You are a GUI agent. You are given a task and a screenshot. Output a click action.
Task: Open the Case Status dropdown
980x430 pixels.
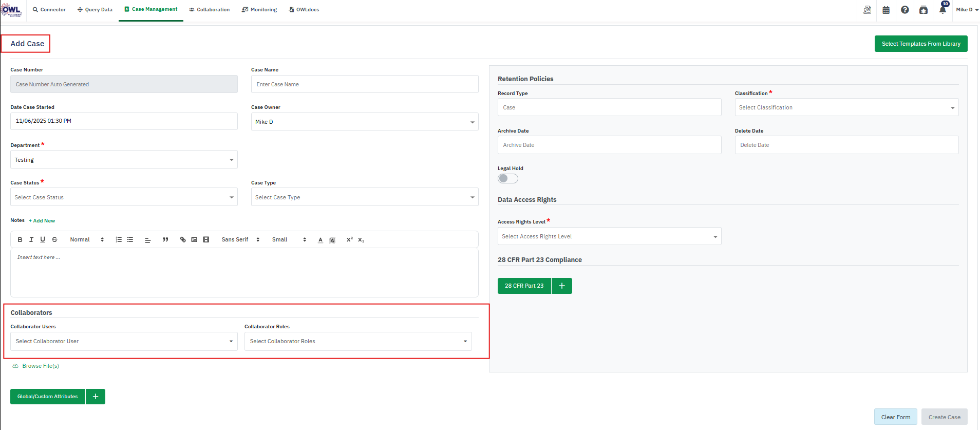(x=124, y=197)
